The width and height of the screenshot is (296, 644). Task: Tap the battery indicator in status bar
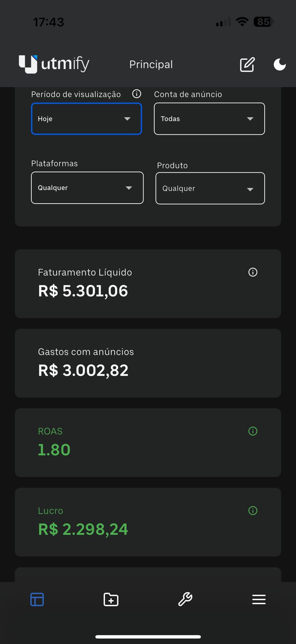[x=263, y=22]
